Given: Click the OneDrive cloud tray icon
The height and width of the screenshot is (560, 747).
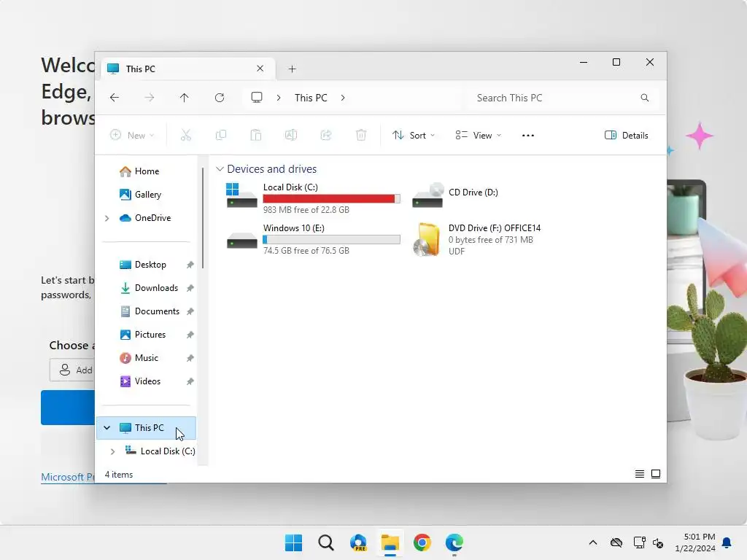Looking at the screenshot, I should click(x=616, y=542).
